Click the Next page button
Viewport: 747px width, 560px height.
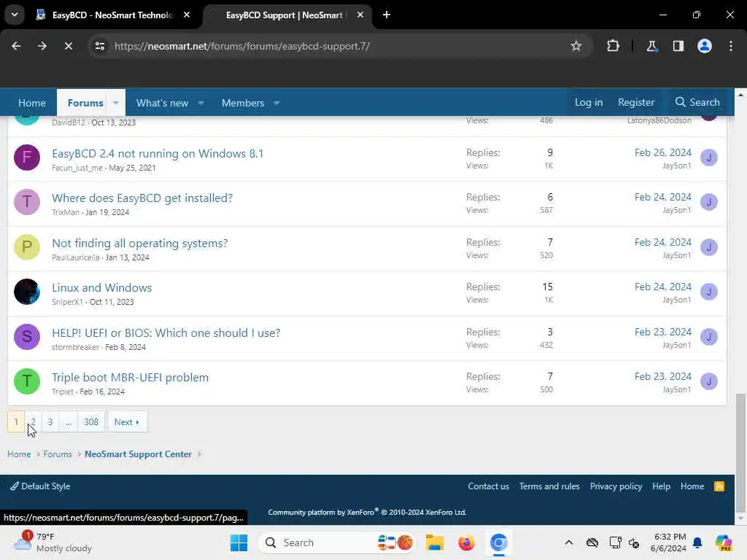coord(127,422)
